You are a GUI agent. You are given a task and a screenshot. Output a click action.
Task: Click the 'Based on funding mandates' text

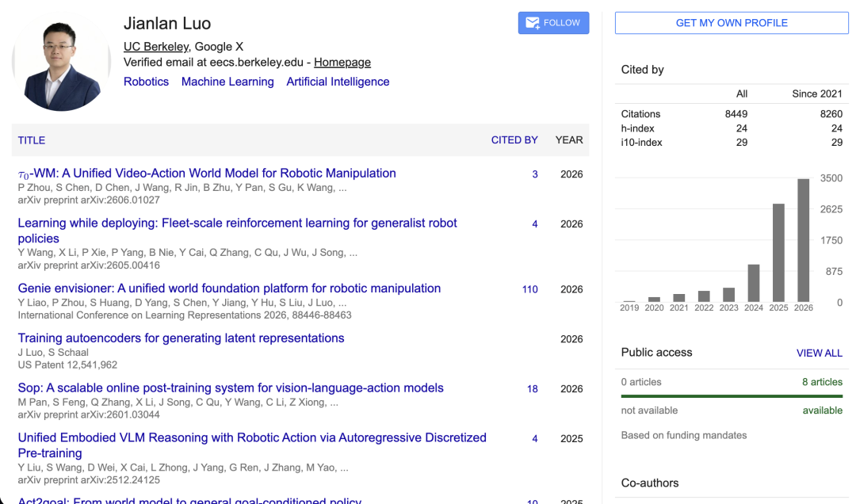pyautogui.click(x=683, y=435)
